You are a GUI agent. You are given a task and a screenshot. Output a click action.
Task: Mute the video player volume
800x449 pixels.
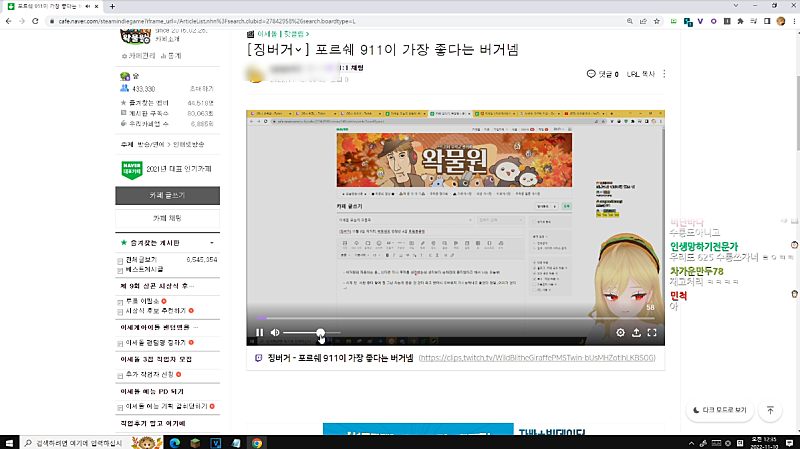click(x=275, y=332)
